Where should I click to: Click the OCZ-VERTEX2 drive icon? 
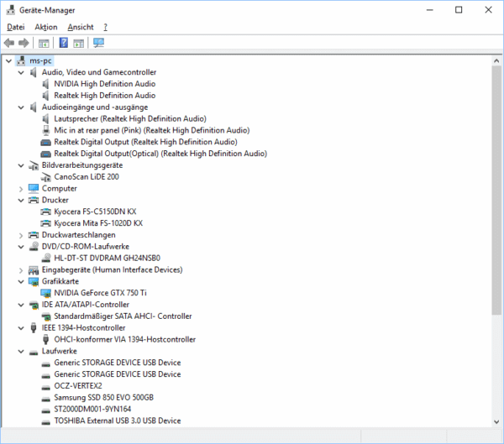46,388
